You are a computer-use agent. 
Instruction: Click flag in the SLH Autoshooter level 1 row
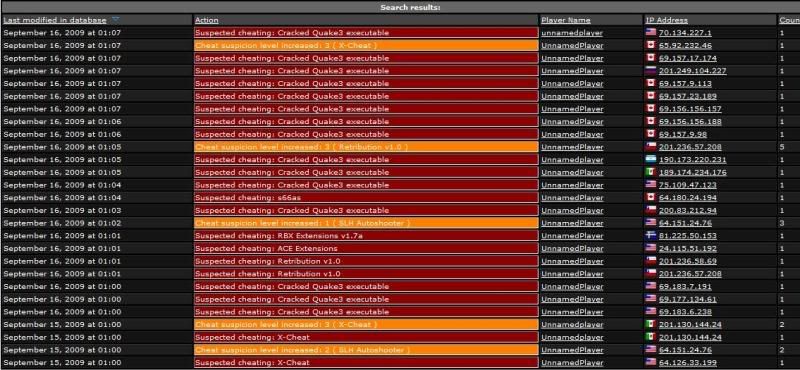pyautogui.click(x=651, y=223)
